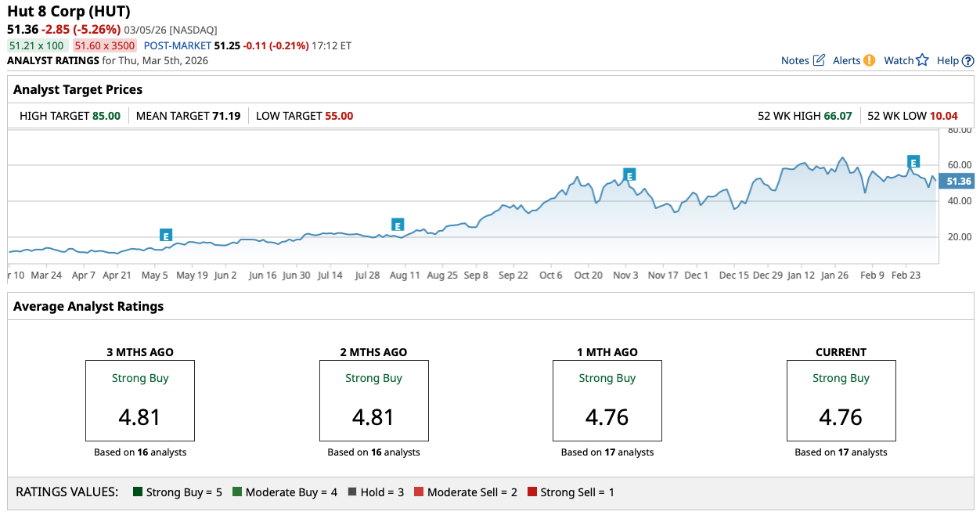Click the bid quote 51.21 x 100

[x=36, y=45]
